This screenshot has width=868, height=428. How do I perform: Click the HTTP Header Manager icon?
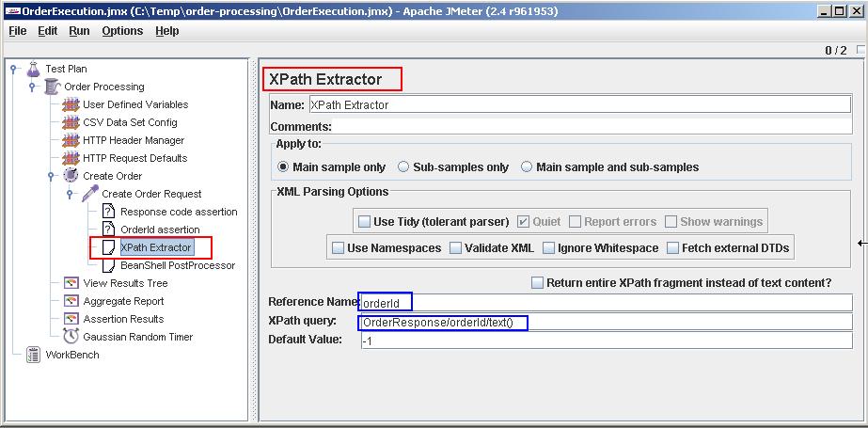[71, 140]
